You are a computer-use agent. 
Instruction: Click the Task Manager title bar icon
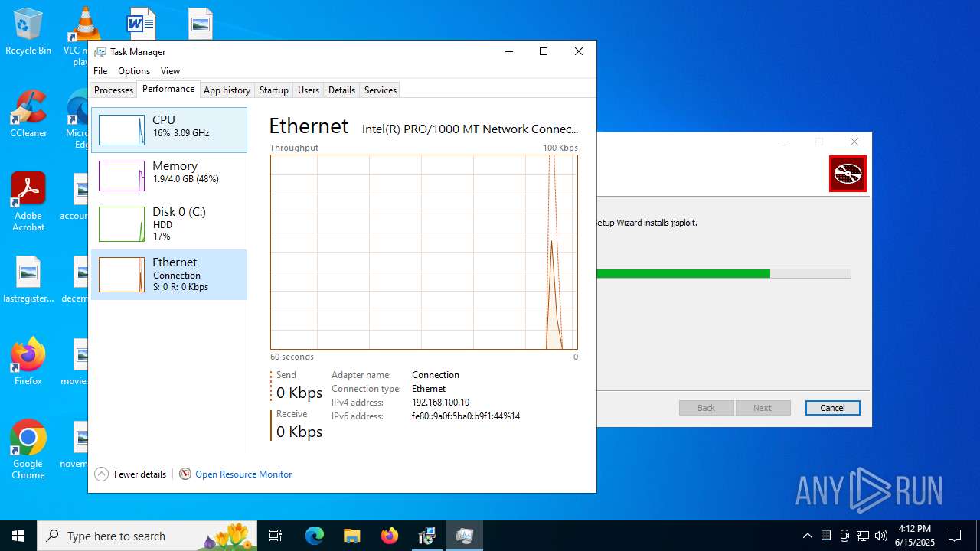tap(100, 52)
